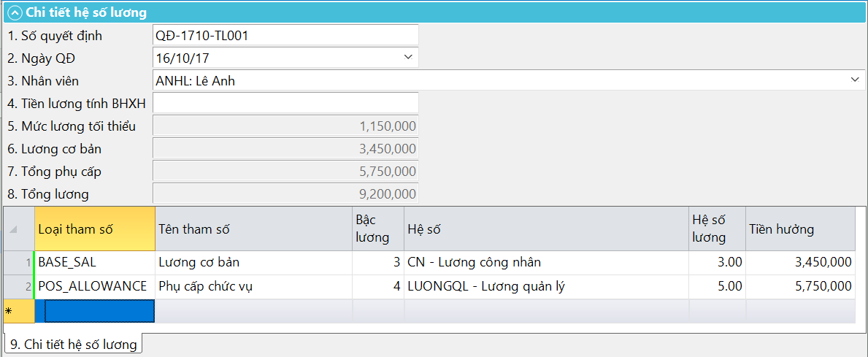Focus the Tiền lương tính BHXH field

click(x=285, y=103)
